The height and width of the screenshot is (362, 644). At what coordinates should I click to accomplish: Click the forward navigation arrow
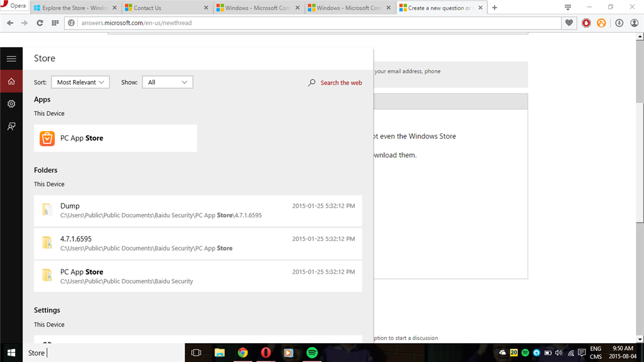[x=25, y=23]
